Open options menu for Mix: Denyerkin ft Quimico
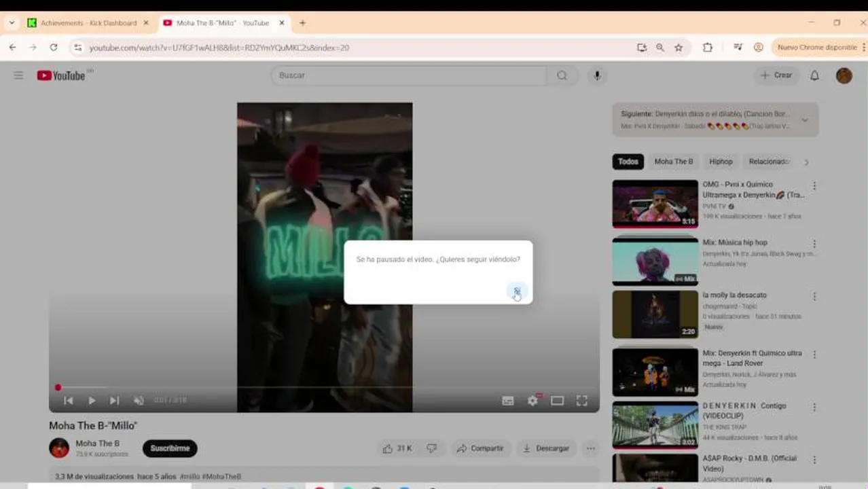This screenshot has width=868, height=489. point(814,355)
